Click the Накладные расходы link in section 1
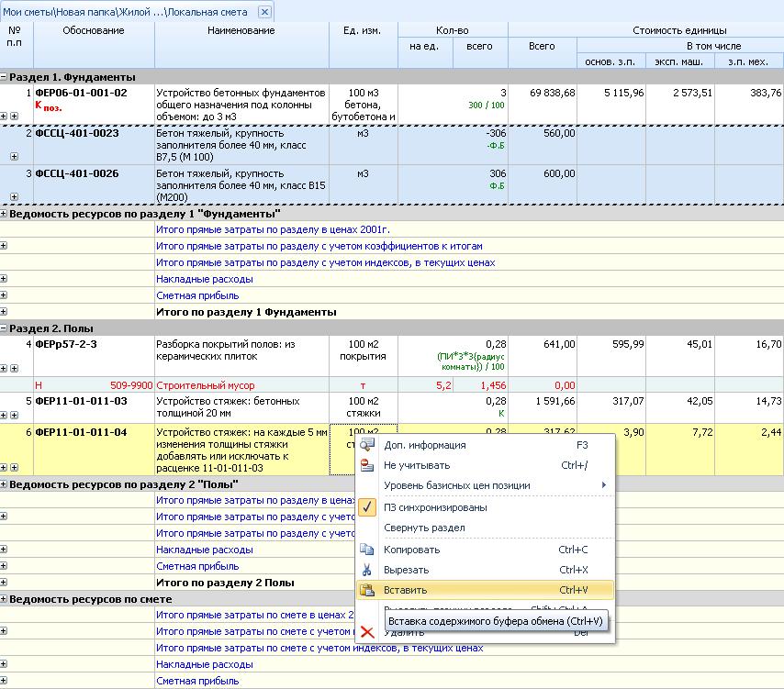Viewport: 784px width, 689px height. click(x=205, y=279)
